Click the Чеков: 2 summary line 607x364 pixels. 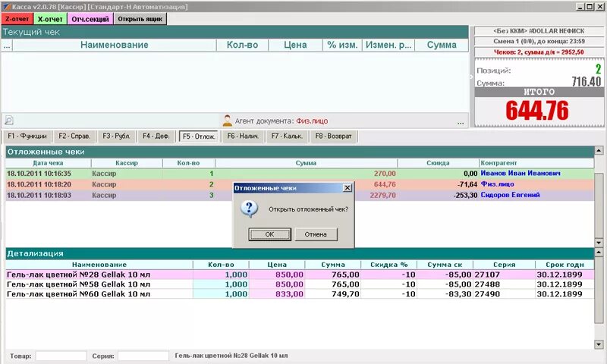[x=539, y=52]
